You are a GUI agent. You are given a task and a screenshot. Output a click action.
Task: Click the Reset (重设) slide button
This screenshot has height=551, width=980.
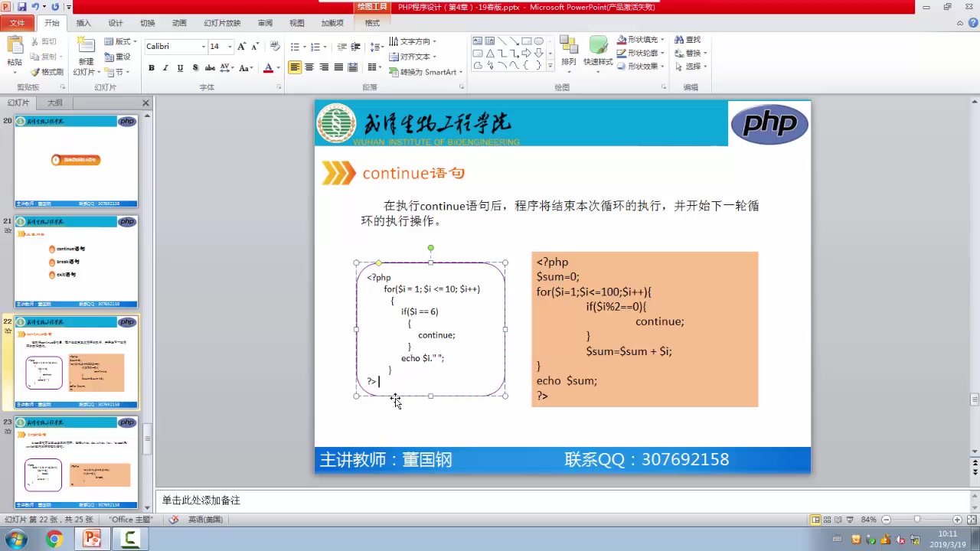(x=118, y=57)
